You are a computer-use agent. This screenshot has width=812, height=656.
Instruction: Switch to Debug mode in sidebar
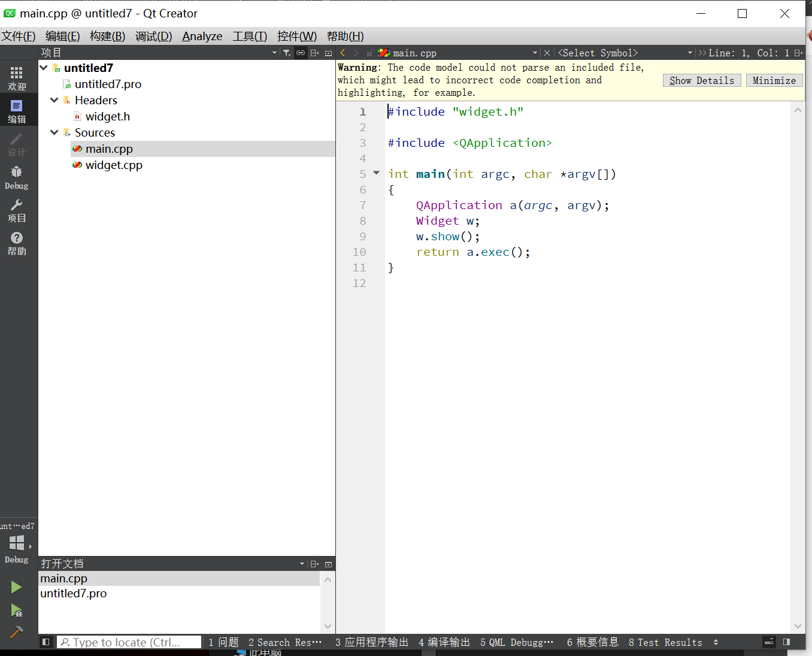pos(17,178)
